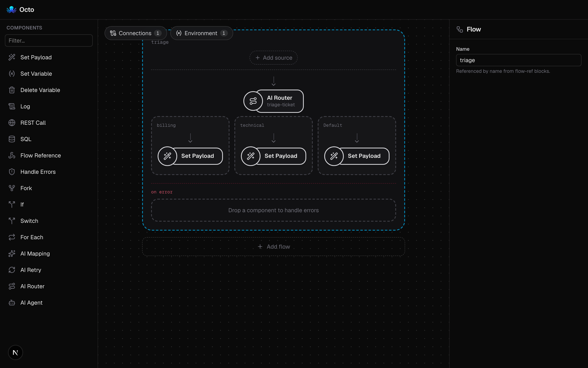Click the Default branch Set Payload icon
Image resolution: width=588 pixels, height=368 pixels.
pyautogui.click(x=334, y=156)
